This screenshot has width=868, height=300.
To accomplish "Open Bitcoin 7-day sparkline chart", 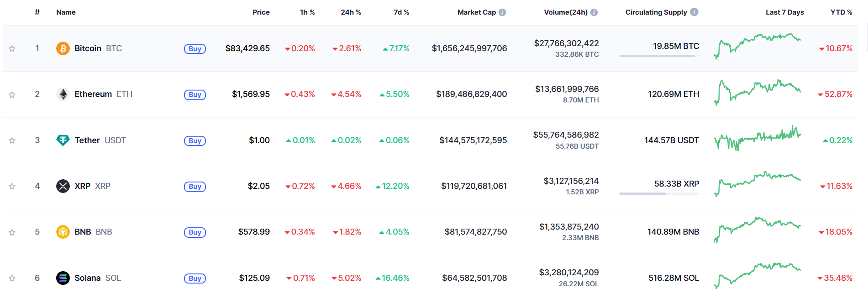I will (x=757, y=46).
